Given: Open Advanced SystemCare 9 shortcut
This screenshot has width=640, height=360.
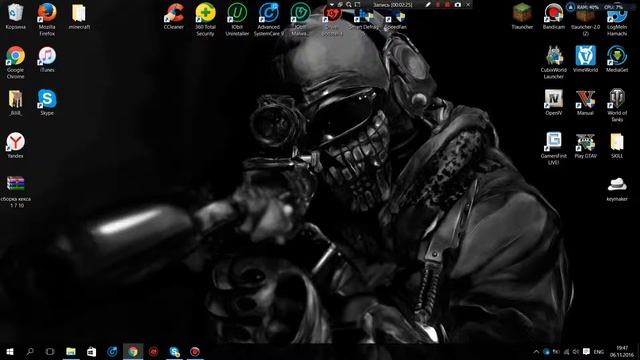Looking at the screenshot, I should [x=269, y=19].
